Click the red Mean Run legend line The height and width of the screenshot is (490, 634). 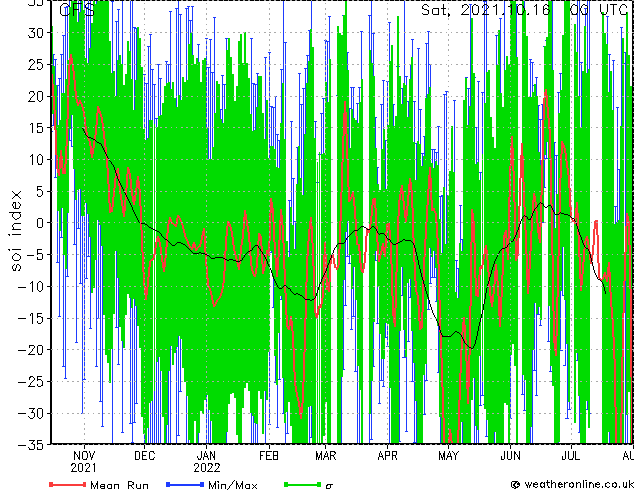[68, 484]
